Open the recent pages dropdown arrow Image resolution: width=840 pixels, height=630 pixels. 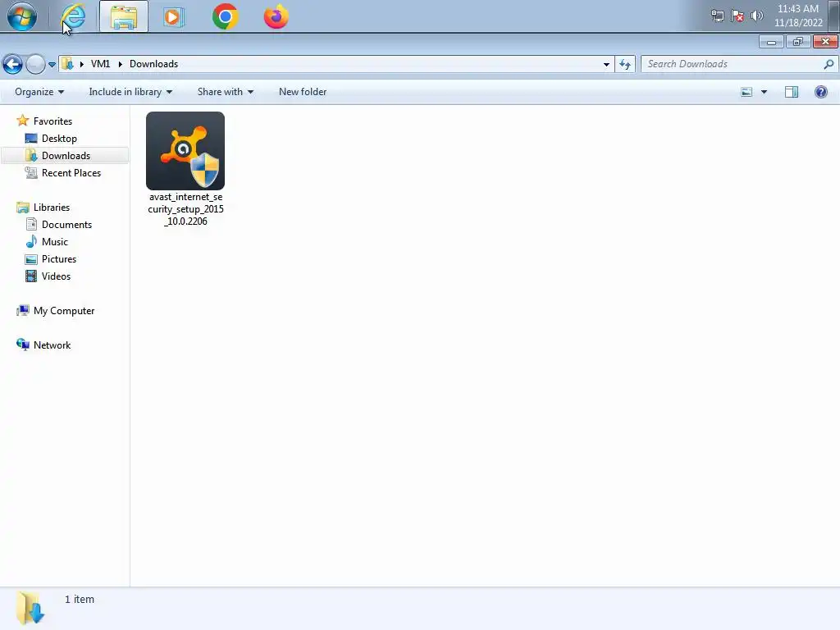52,64
